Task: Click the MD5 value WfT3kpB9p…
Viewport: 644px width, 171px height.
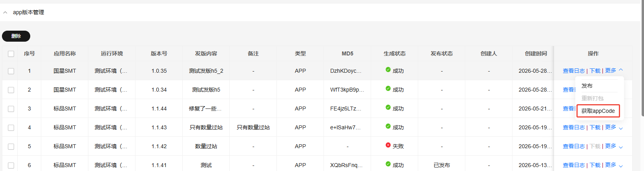Action: click(x=347, y=90)
